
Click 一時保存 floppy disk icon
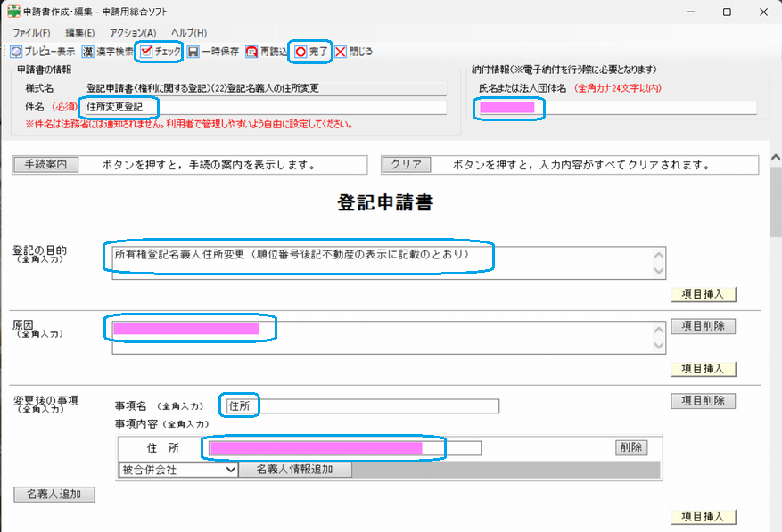(x=193, y=52)
